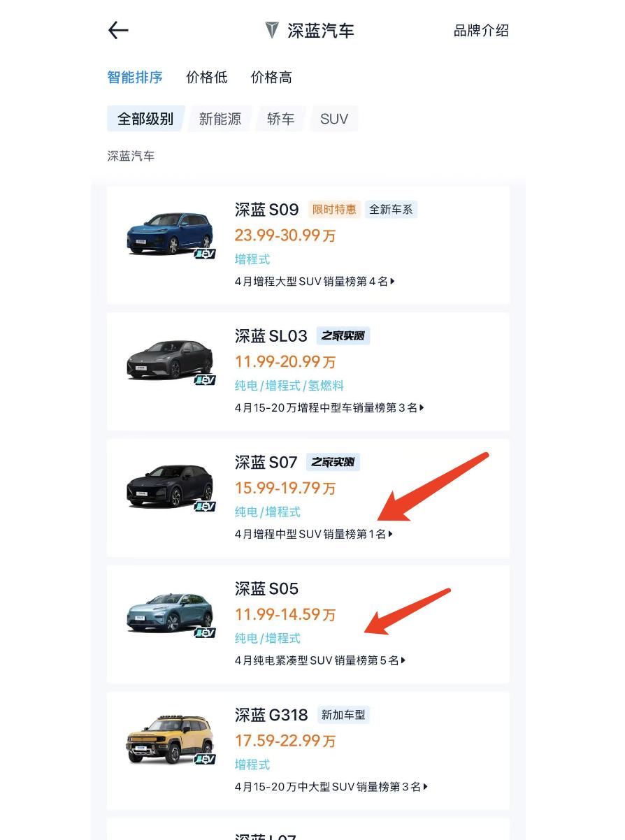Tap the 之家实测 badge on S07

coord(333,463)
